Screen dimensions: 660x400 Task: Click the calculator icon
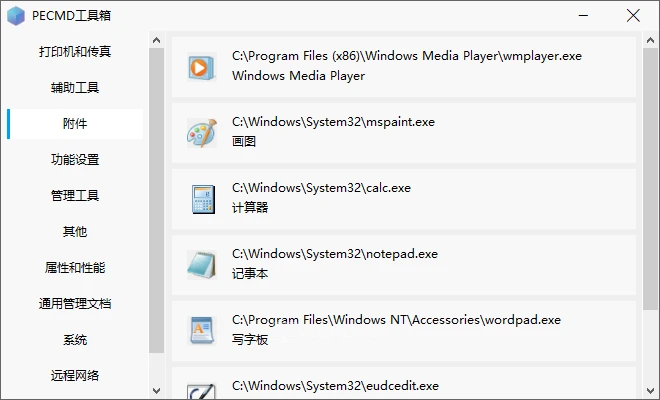(x=203, y=199)
